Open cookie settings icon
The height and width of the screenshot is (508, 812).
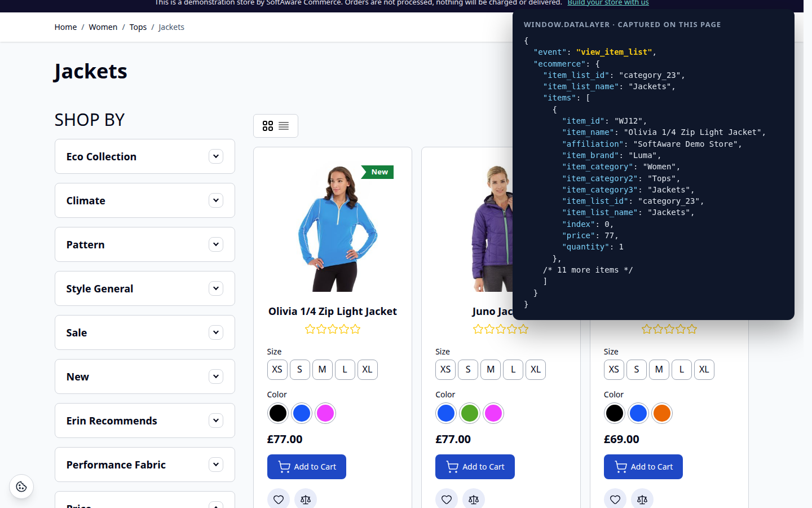(x=21, y=487)
